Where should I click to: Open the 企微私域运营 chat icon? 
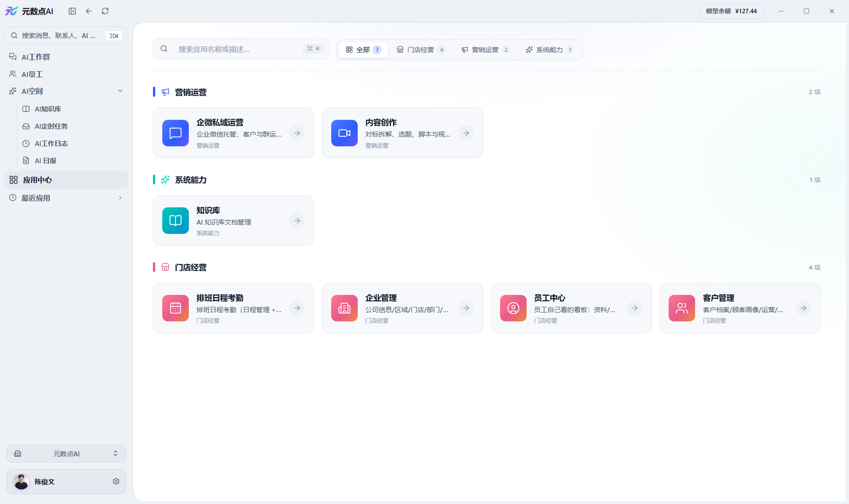176,133
